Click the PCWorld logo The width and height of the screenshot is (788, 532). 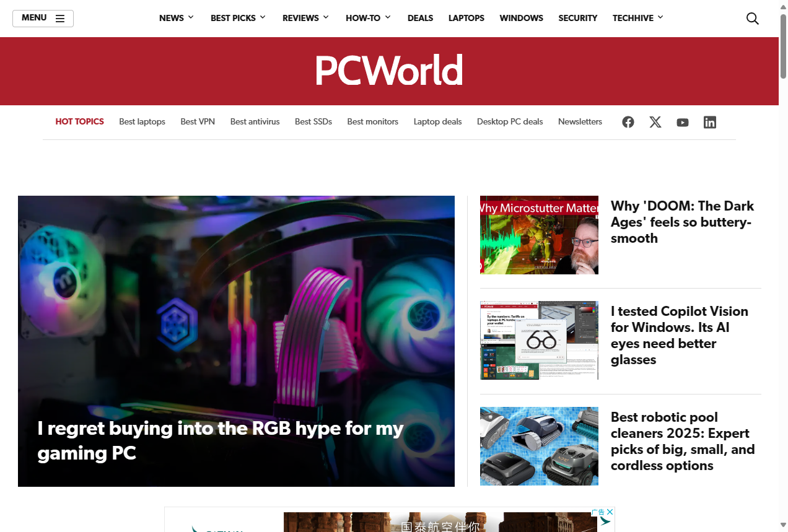[389, 70]
